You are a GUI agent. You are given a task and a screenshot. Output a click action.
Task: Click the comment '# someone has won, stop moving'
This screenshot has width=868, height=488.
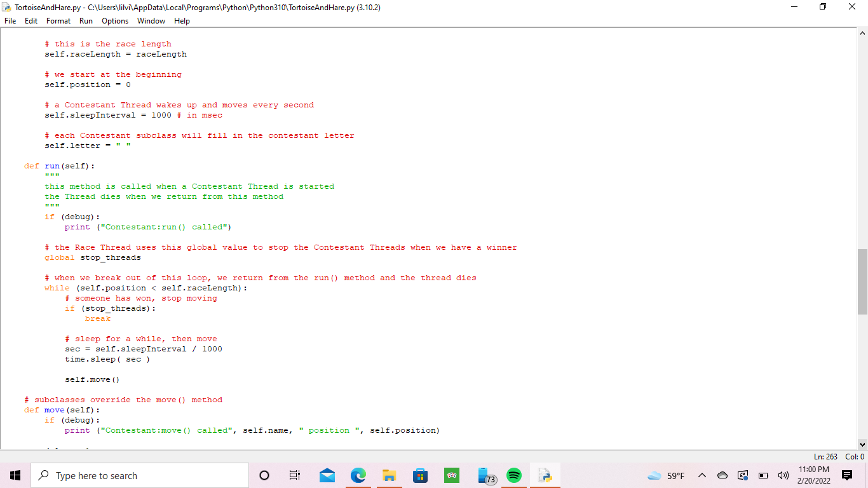[x=141, y=298]
